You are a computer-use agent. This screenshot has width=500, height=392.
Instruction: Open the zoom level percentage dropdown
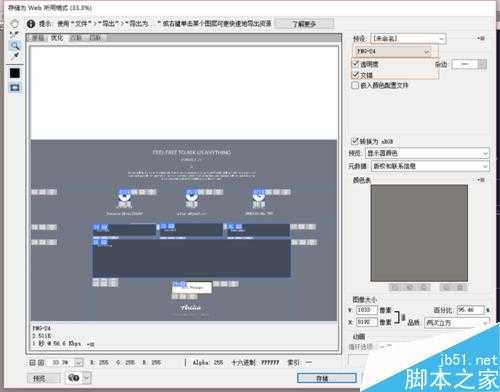point(79,362)
